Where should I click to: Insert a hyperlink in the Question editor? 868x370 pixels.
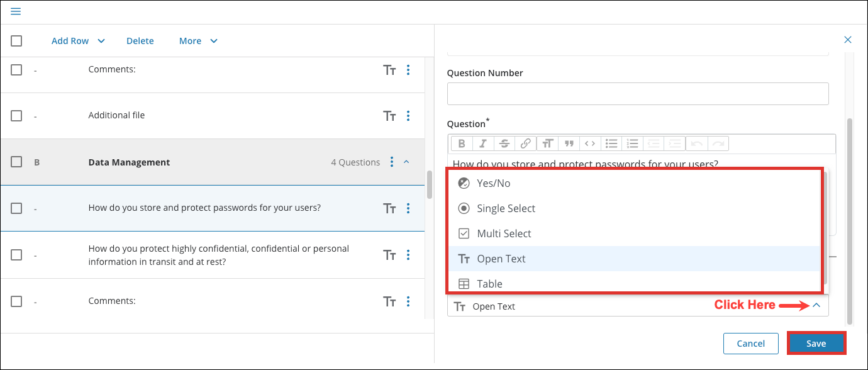click(525, 143)
